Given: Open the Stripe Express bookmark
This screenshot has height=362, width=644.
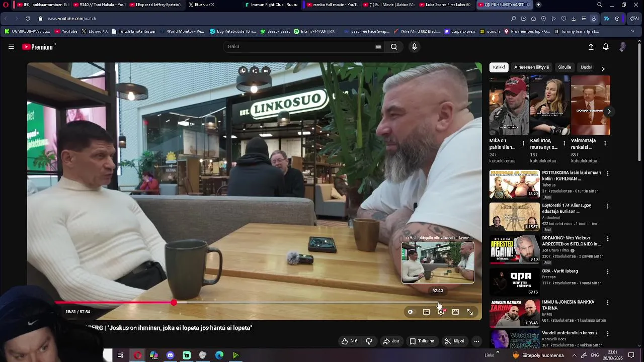Looking at the screenshot, I should 460,31.
